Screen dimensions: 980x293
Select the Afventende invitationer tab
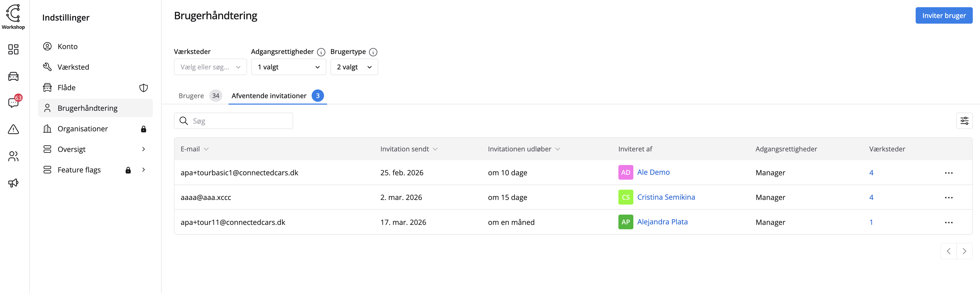(269, 96)
